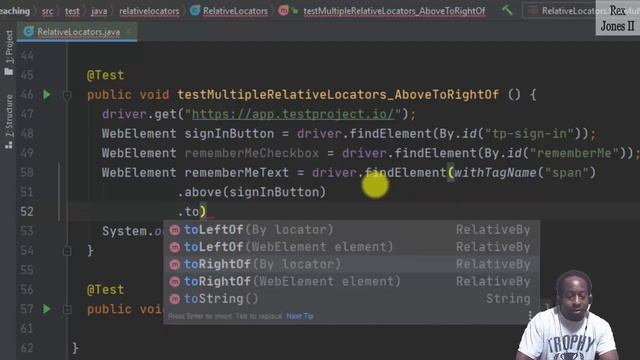Click rememberMeText variable on line 50
The height and width of the screenshot is (360, 640).
[236, 173]
